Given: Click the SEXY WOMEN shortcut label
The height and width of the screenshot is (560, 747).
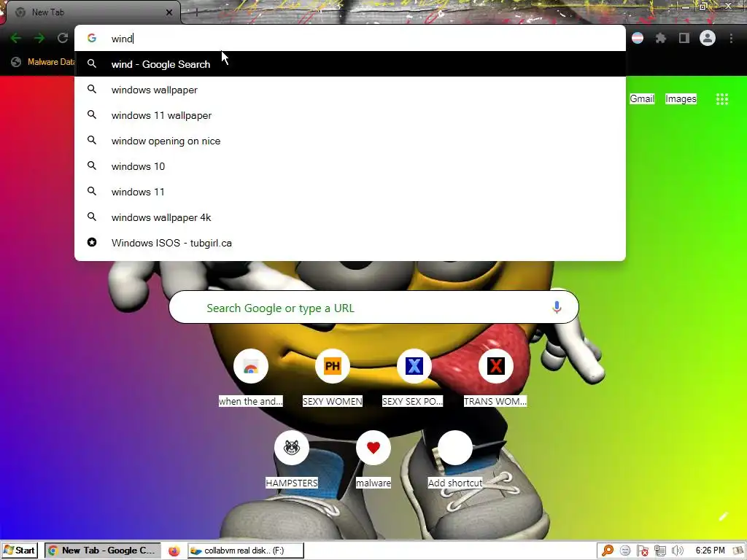Looking at the screenshot, I should click(x=333, y=402).
